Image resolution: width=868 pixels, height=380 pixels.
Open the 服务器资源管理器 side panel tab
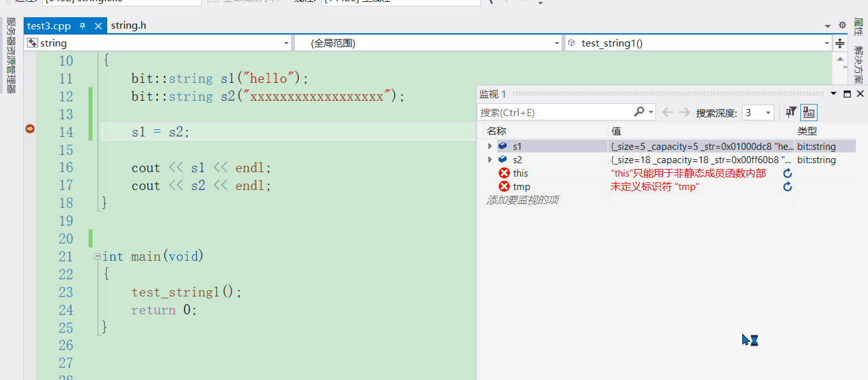(x=11, y=55)
